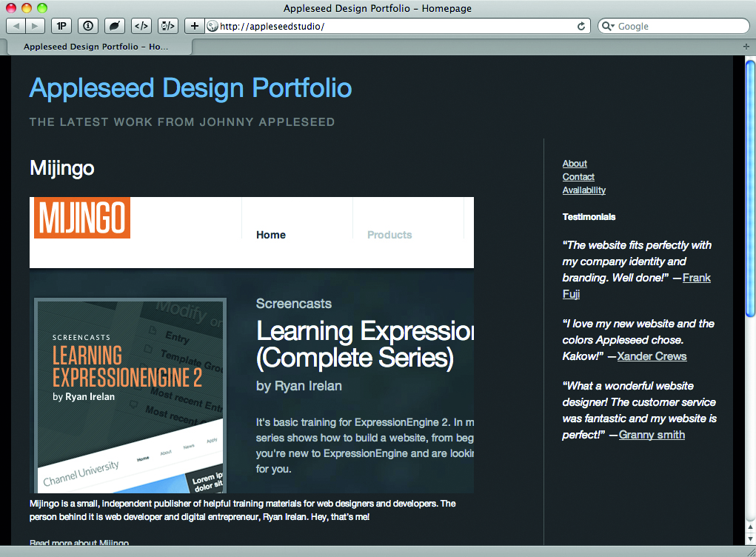This screenshot has height=557, width=756.
Task: Open the Contact link in the sidebar
Action: click(x=578, y=177)
